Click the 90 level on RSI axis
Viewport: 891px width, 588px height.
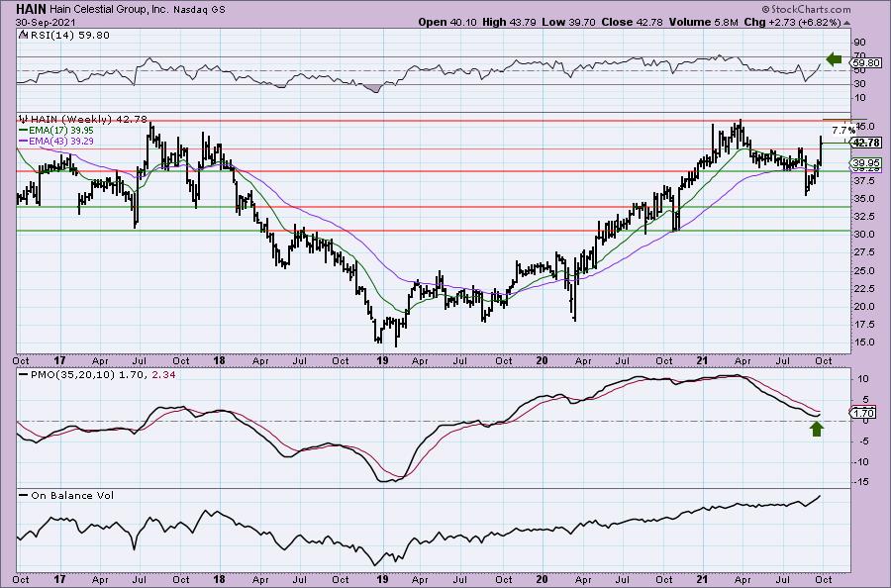point(859,43)
